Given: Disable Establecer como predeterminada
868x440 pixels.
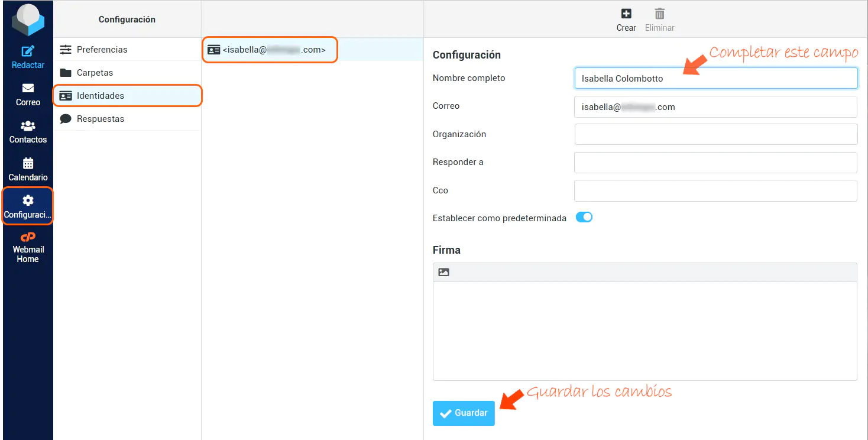Looking at the screenshot, I should click(x=584, y=217).
